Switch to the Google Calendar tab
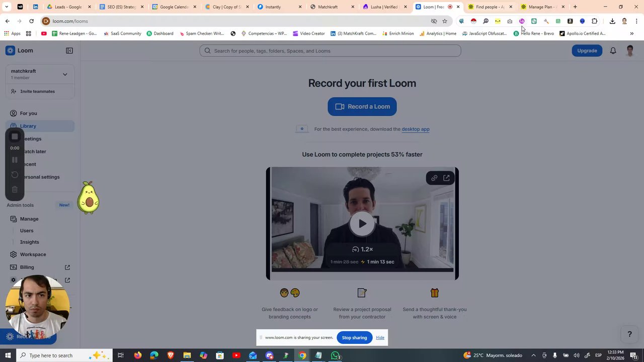 tap(175, 7)
